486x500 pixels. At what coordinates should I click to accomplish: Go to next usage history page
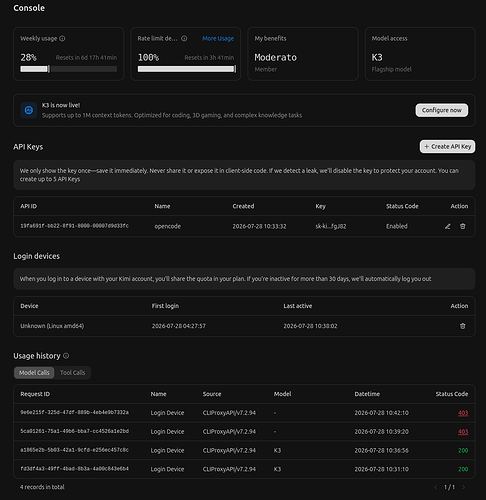coord(463,487)
